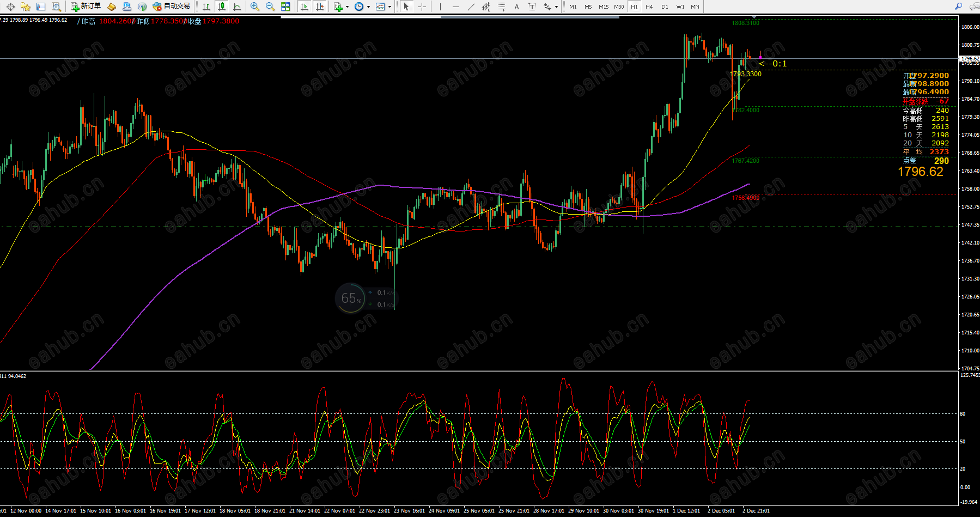Open the signals broadcast icon
Image resolution: width=980 pixels, height=518 pixels.
click(x=142, y=7)
